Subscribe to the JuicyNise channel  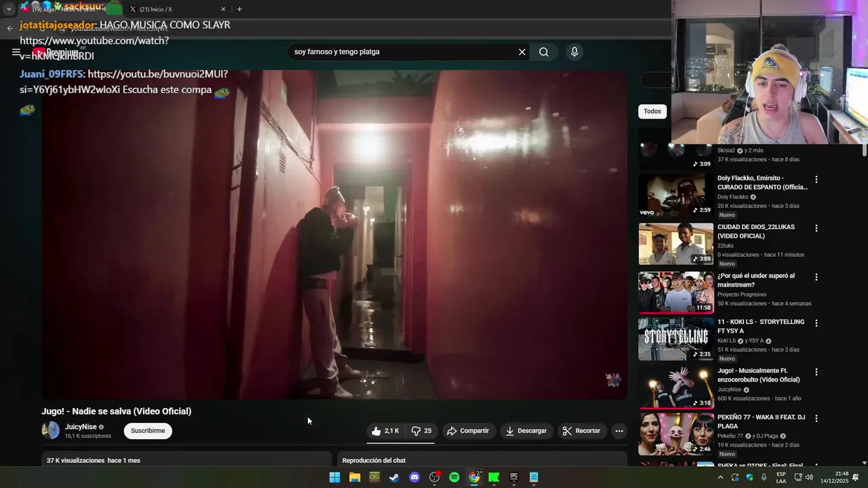(x=148, y=431)
